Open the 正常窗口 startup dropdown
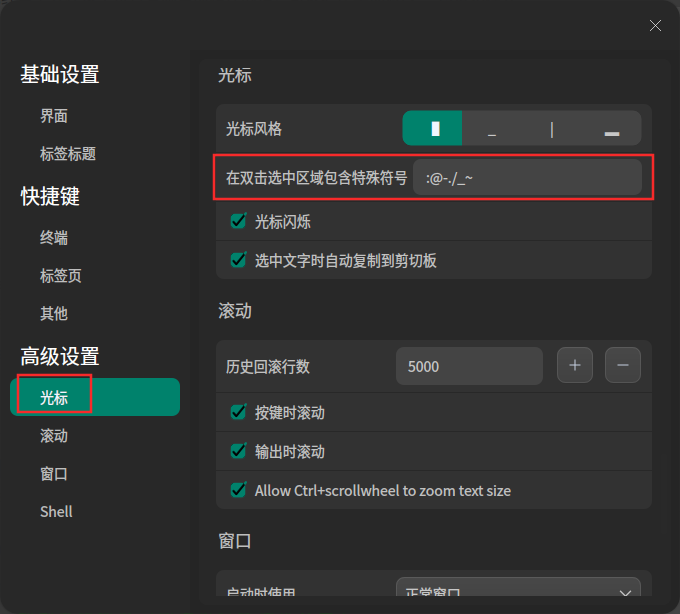 (x=518, y=587)
